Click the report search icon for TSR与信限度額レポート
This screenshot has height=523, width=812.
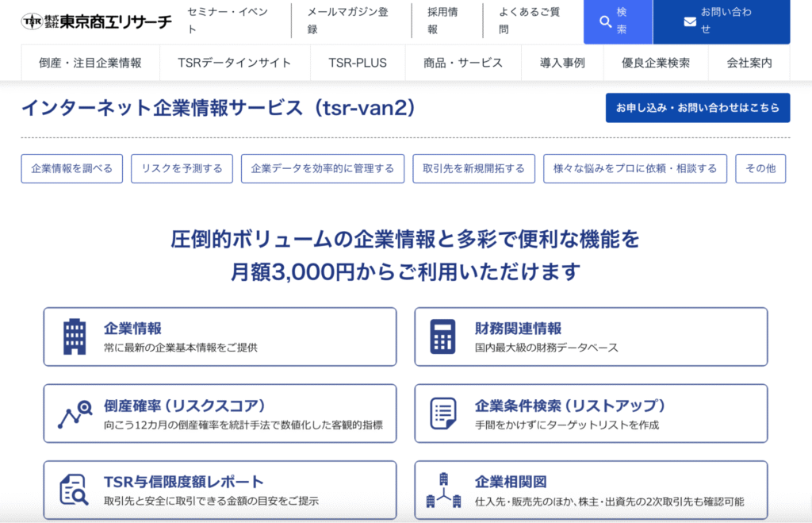click(74, 490)
